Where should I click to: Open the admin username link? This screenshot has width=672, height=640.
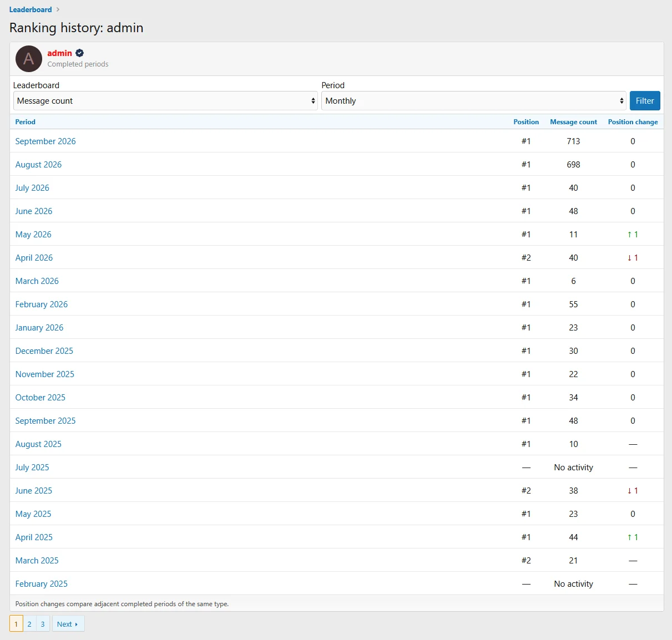(x=59, y=53)
